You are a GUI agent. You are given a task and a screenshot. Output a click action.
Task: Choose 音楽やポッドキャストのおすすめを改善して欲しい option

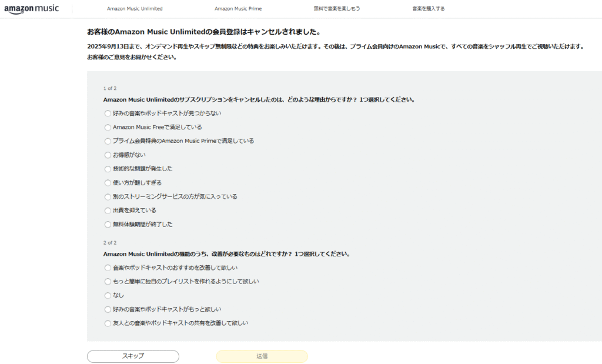(x=108, y=268)
